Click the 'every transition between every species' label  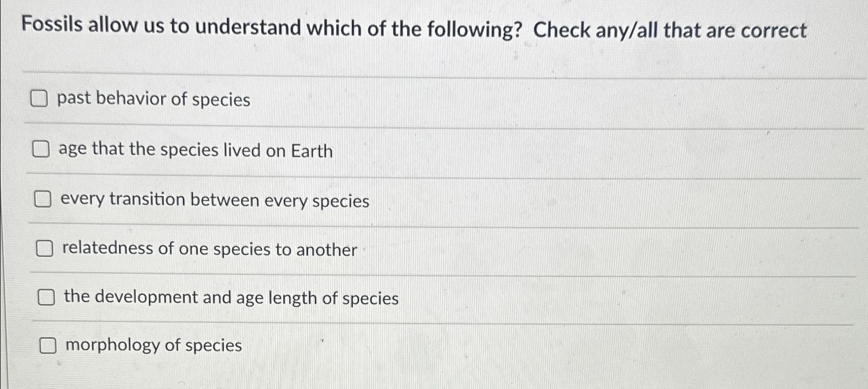214,201
